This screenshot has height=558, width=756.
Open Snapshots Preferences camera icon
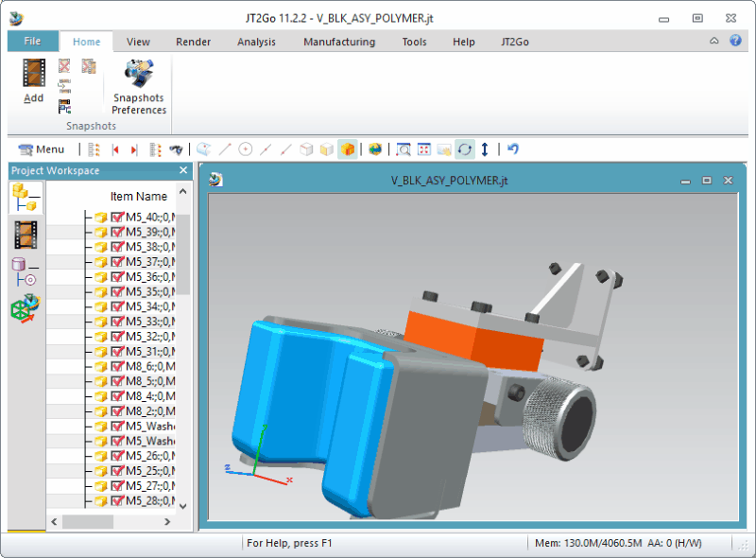tap(139, 74)
